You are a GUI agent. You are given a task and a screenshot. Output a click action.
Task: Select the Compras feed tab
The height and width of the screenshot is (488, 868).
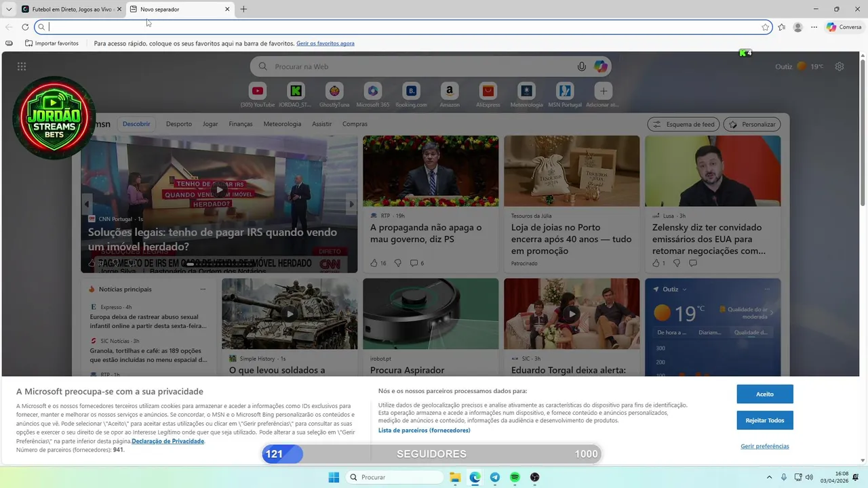point(355,124)
